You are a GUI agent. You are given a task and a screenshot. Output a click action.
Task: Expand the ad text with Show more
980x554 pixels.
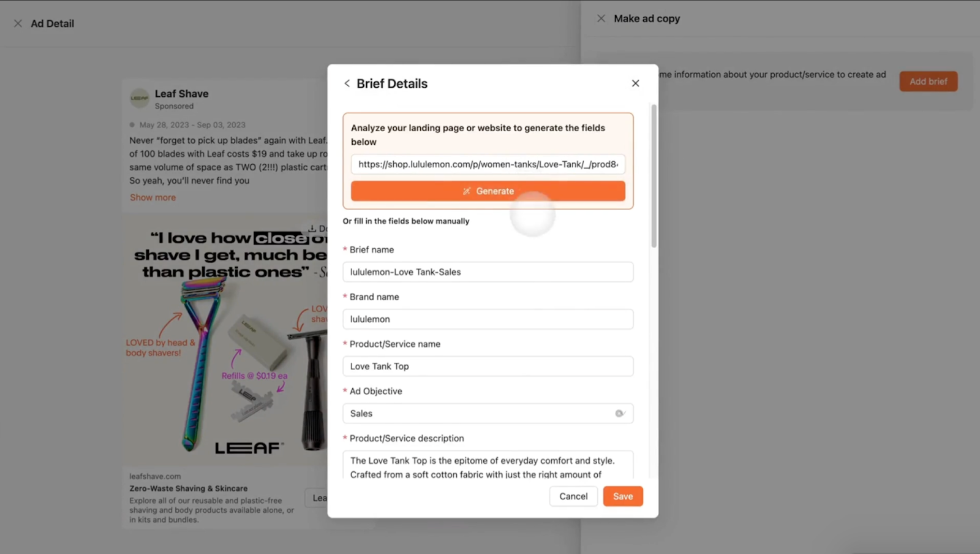coord(153,197)
